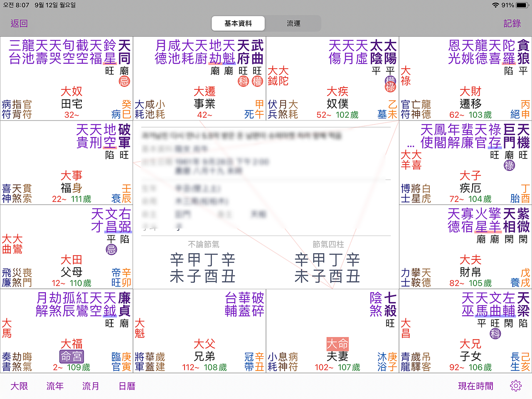The height and width of the screenshot is (399, 532).
Task: Tap the 武曲 star
Action: pyautogui.click(x=257, y=52)
